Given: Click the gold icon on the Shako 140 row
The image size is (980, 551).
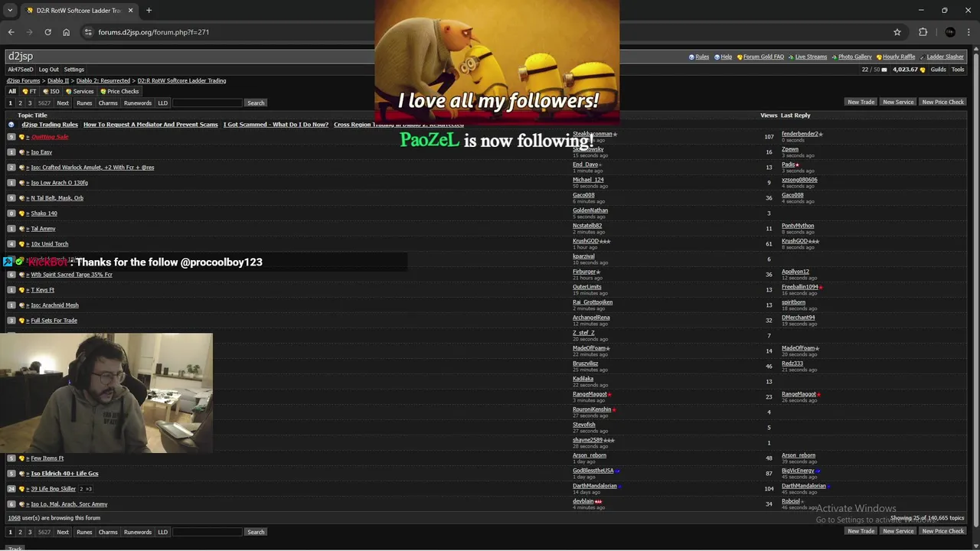Looking at the screenshot, I should click(21, 214).
